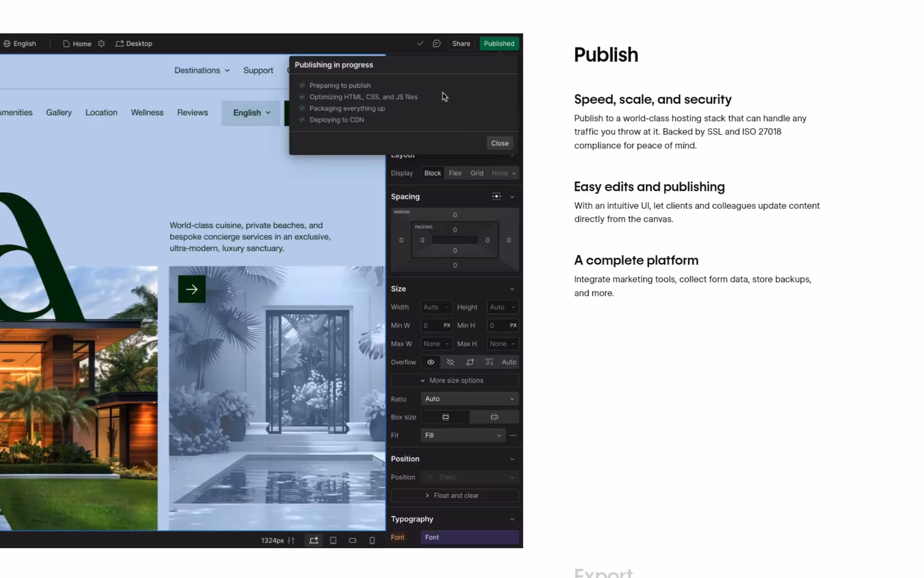Click the Share button
Image resolution: width=924 pixels, height=578 pixels.
tap(461, 44)
